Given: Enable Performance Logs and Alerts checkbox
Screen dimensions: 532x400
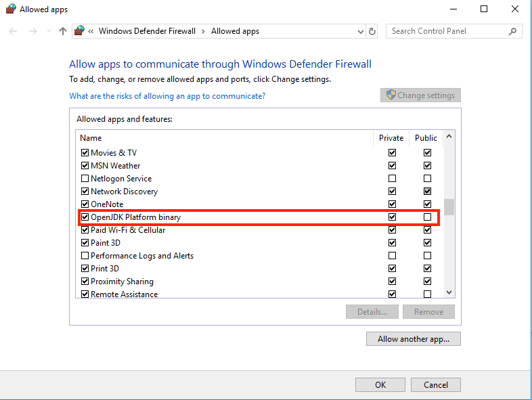Looking at the screenshot, I should pyautogui.click(x=85, y=255).
